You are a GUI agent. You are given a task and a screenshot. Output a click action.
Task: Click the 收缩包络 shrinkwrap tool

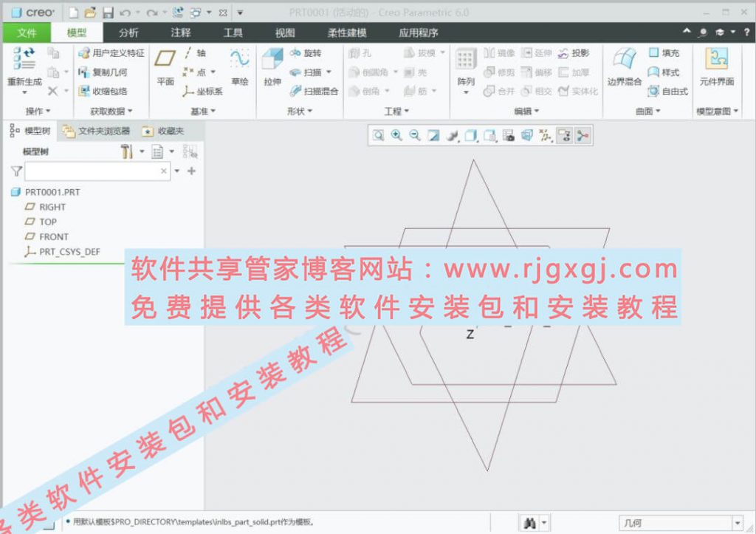(103, 91)
